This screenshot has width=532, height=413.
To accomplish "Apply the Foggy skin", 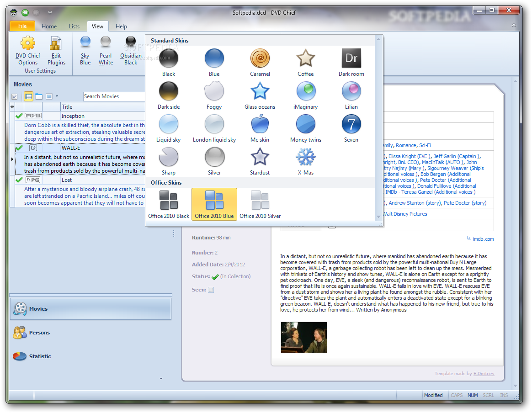I will [x=214, y=96].
